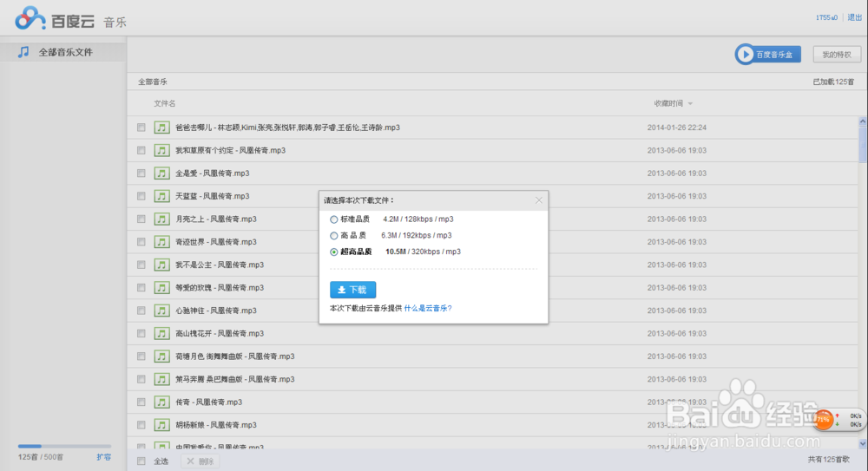The height and width of the screenshot is (471, 868).
Task: Check the box for 全是爱 song
Action: pyautogui.click(x=141, y=173)
